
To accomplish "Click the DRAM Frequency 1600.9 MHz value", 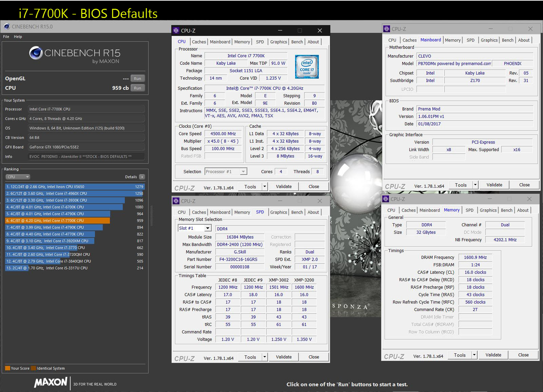I will pyautogui.click(x=475, y=257).
